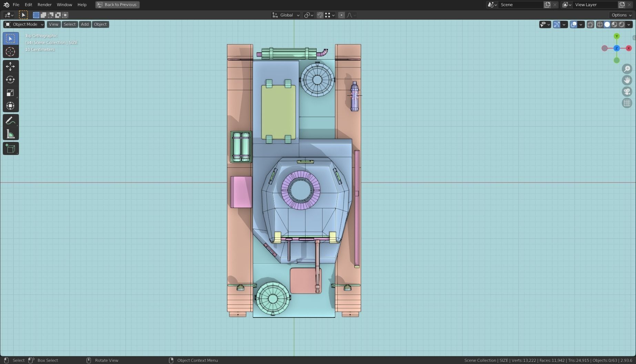Open the transform pivot point dropdown

click(x=308, y=15)
